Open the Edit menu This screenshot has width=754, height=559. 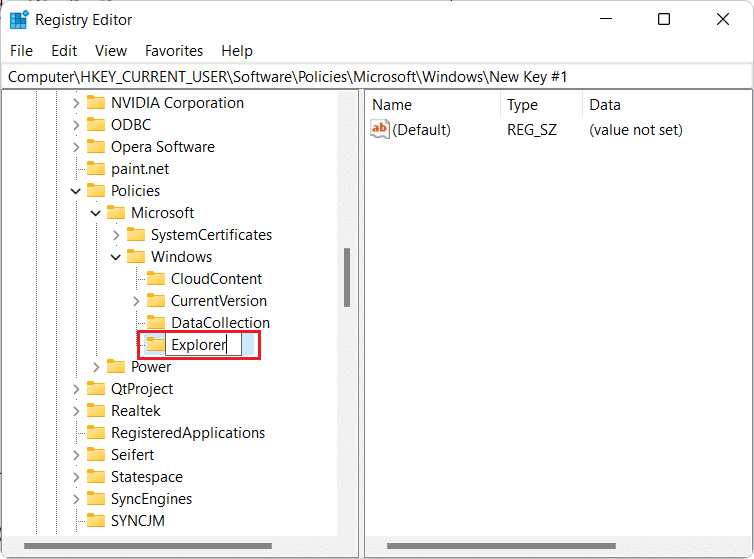(x=64, y=51)
